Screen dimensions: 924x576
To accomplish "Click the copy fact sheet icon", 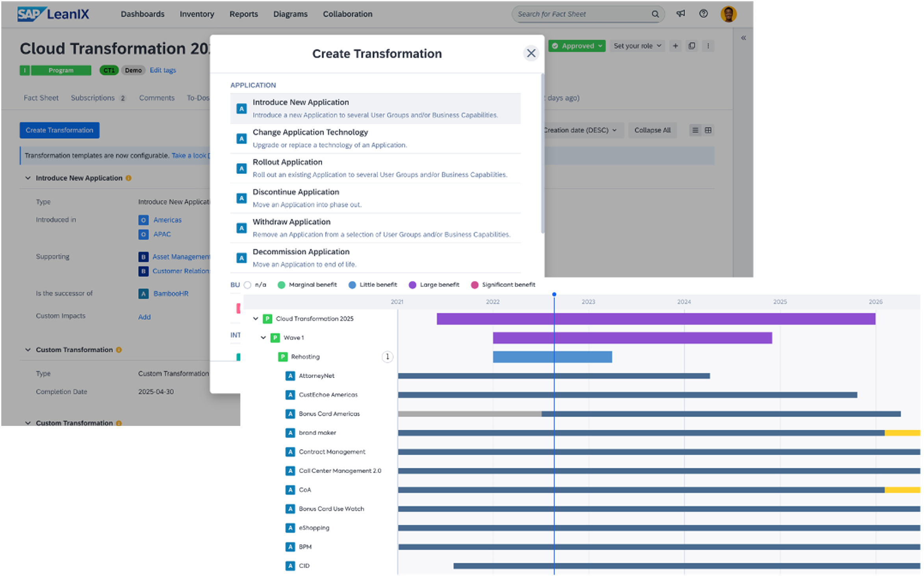I will (x=692, y=46).
